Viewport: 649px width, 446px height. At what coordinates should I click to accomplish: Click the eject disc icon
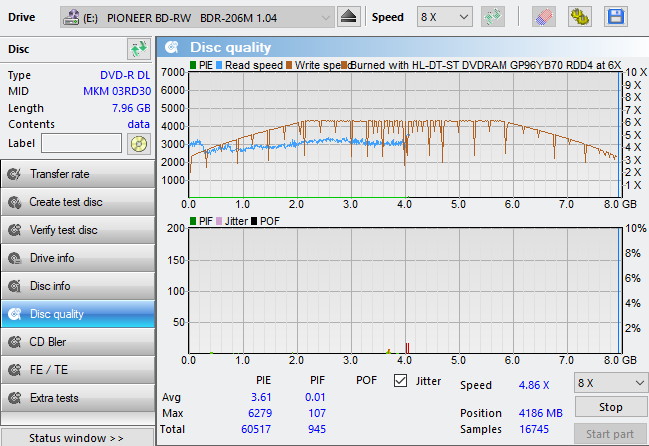click(x=348, y=17)
